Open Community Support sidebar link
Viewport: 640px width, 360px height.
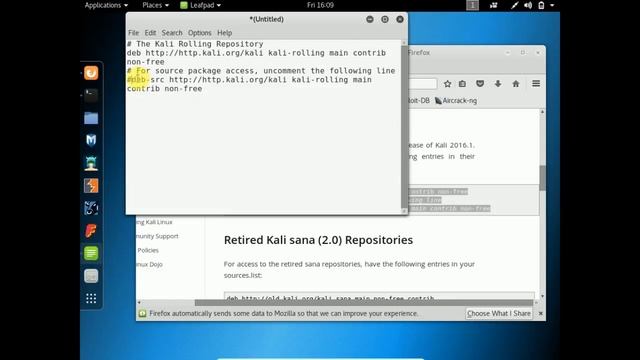click(x=157, y=236)
